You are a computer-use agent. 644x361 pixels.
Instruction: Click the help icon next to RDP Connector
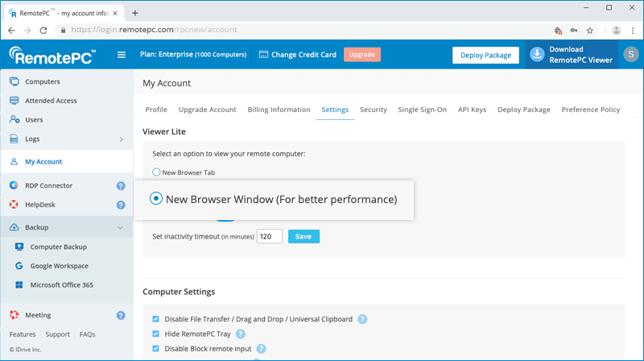click(x=121, y=185)
